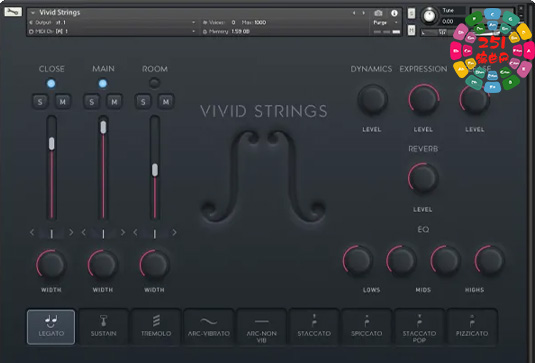This screenshot has width=535, height=363.
Task: Activate the Staccato Pop articulation
Action: (x=419, y=327)
